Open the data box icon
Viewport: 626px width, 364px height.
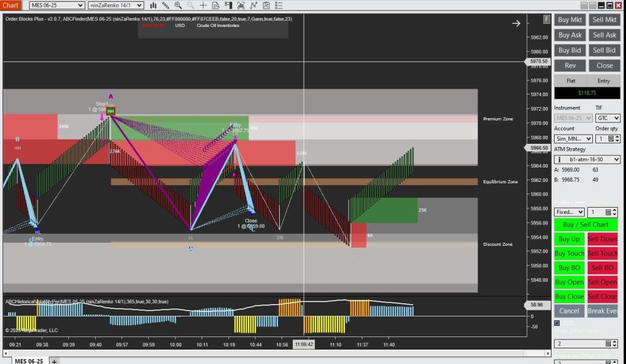(215, 5)
